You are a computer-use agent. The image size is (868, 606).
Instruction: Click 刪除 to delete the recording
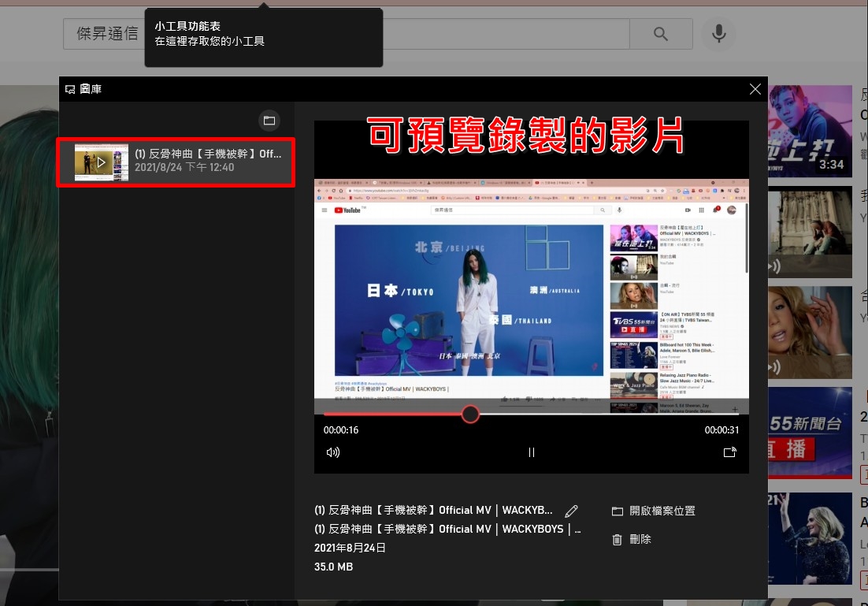pyautogui.click(x=632, y=539)
